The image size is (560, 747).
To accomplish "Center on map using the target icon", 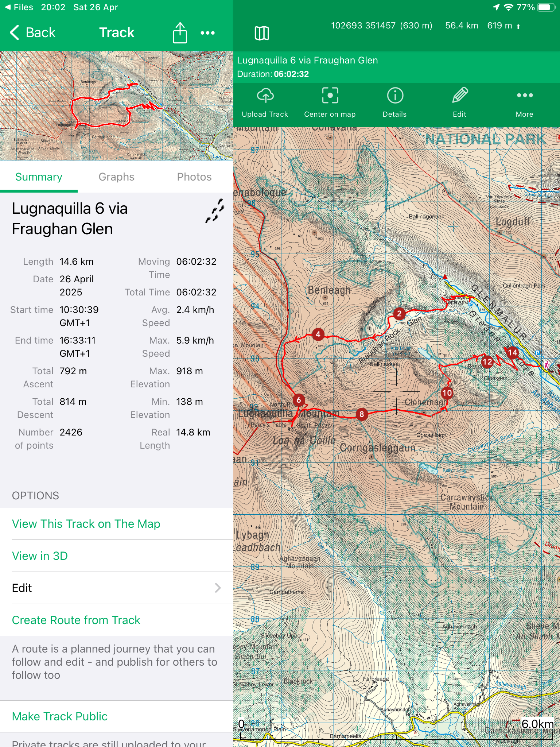I will coord(330,96).
